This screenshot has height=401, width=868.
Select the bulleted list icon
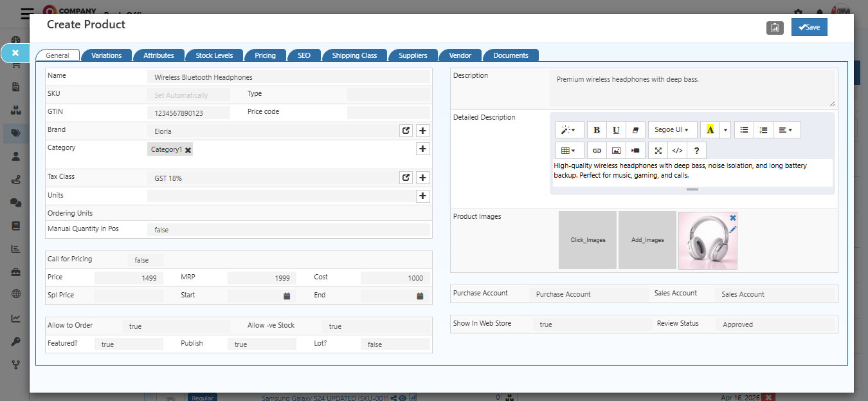click(x=743, y=129)
